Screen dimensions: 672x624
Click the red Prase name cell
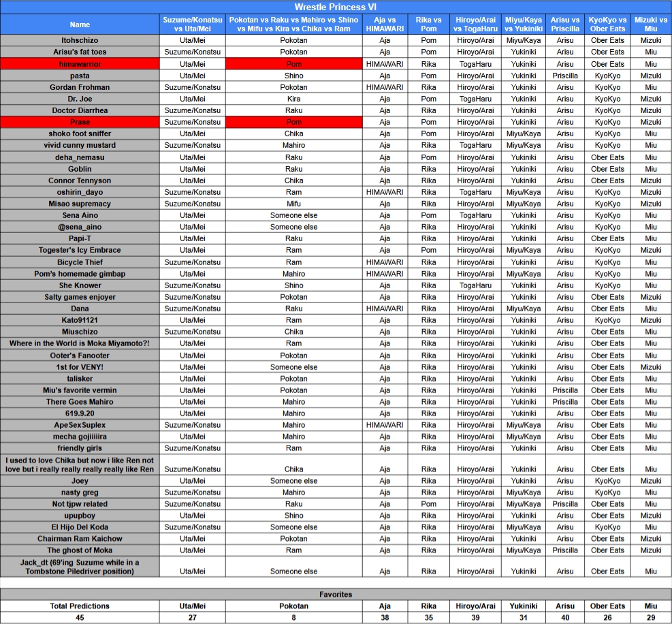pyautogui.click(x=80, y=122)
